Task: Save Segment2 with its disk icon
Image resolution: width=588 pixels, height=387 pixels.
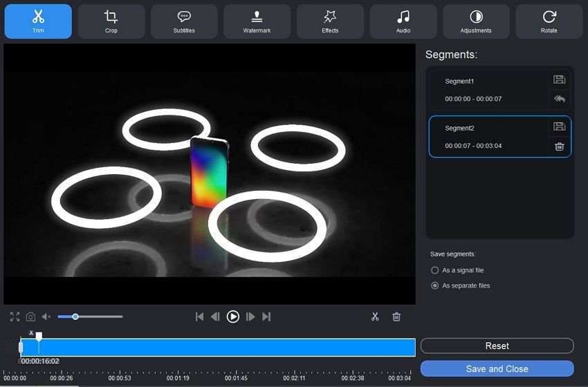Action: 560,126
